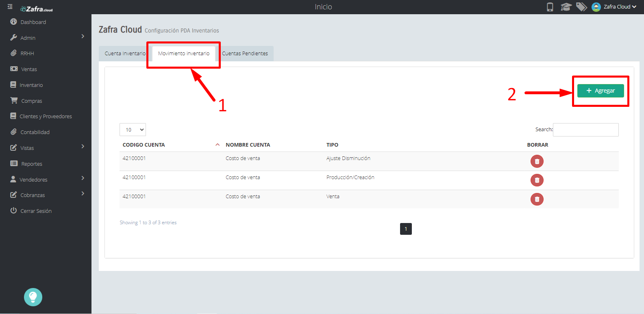Click the Configuración PDA Inventarios subtitle
The width and height of the screenshot is (644, 314).
point(182,30)
